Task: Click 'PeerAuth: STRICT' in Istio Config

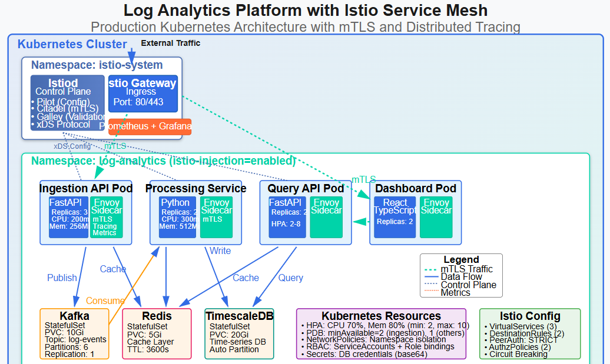Action: (521, 340)
